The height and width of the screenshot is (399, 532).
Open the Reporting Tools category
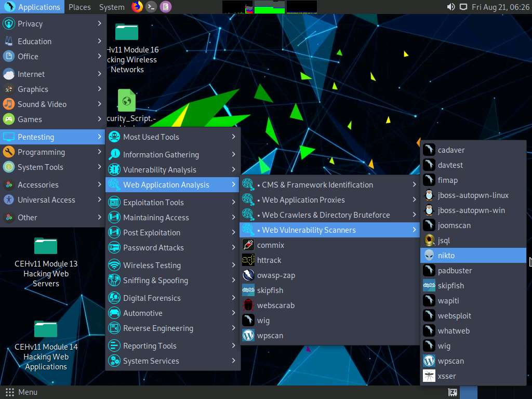pyautogui.click(x=172, y=345)
